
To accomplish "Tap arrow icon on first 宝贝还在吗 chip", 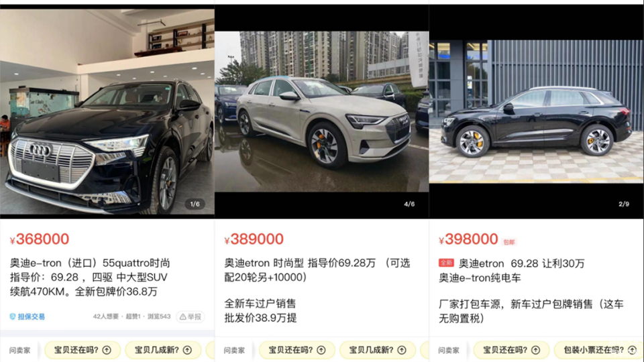I will pos(107,350).
